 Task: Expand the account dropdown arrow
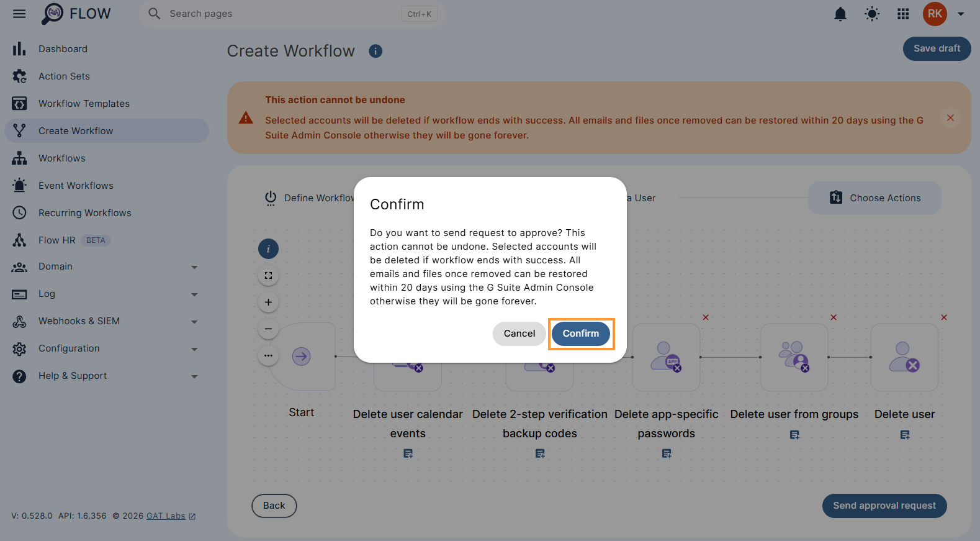pos(961,14)
